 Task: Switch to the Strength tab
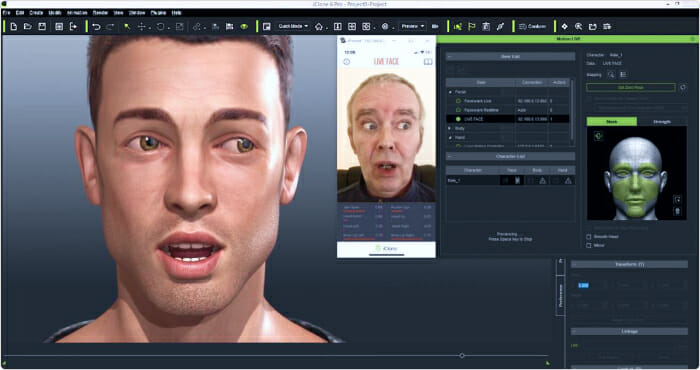pos(662,121)
